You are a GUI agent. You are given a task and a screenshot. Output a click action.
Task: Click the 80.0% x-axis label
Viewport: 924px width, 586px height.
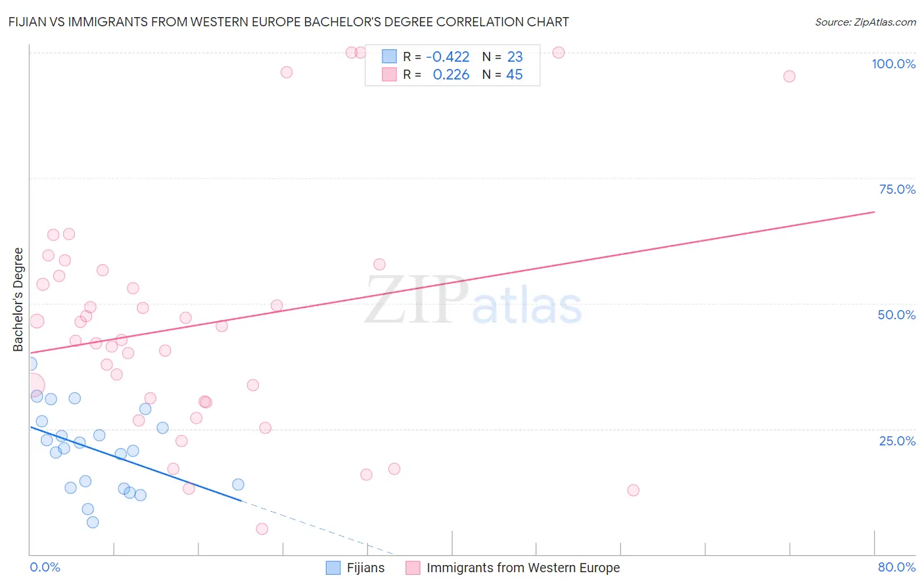(x=897, y=567)
